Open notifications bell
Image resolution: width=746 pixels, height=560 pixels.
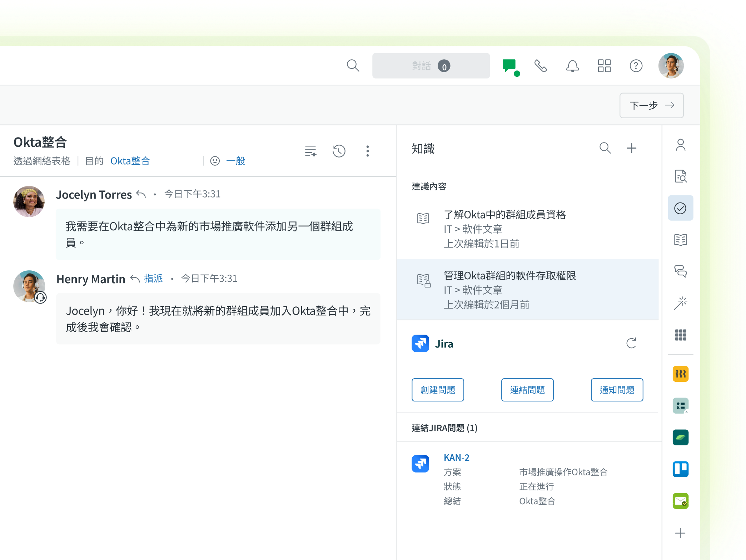[572, 66]
